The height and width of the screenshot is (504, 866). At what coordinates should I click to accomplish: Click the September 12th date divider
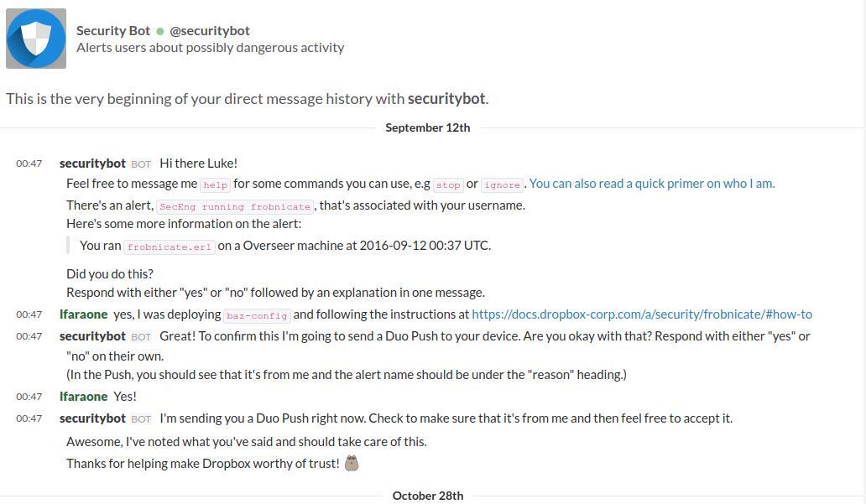[427, 127]
